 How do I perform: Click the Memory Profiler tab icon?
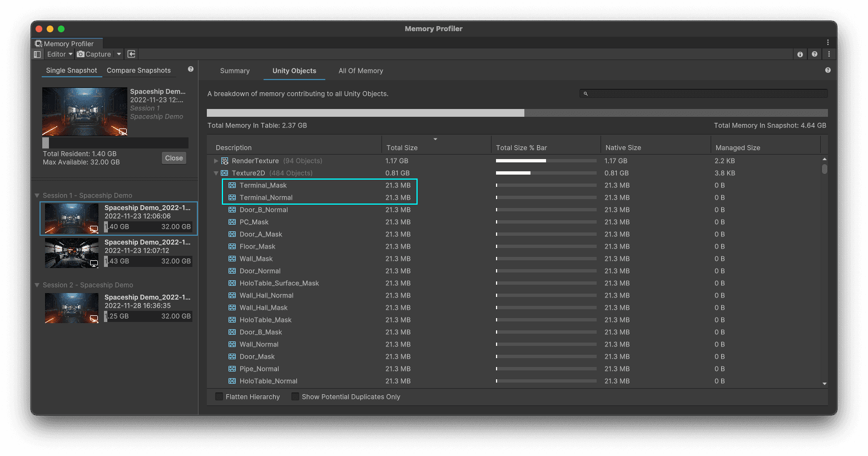click(x=38, y=43)
